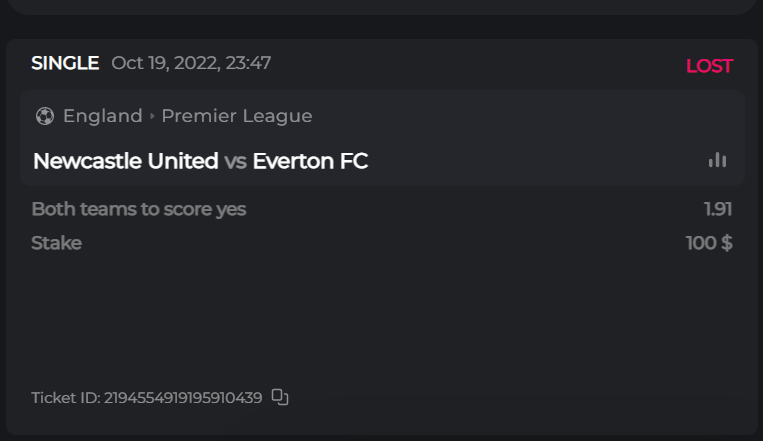Click the arrow between England and Premier League
This screenshot has height=441, width=763.
tap(152, 116)
